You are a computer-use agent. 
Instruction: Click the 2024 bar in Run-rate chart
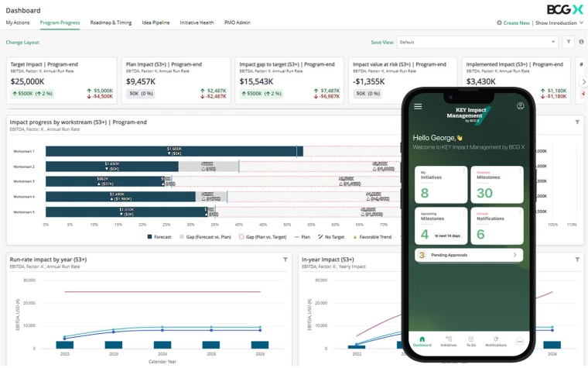point(162,345)
